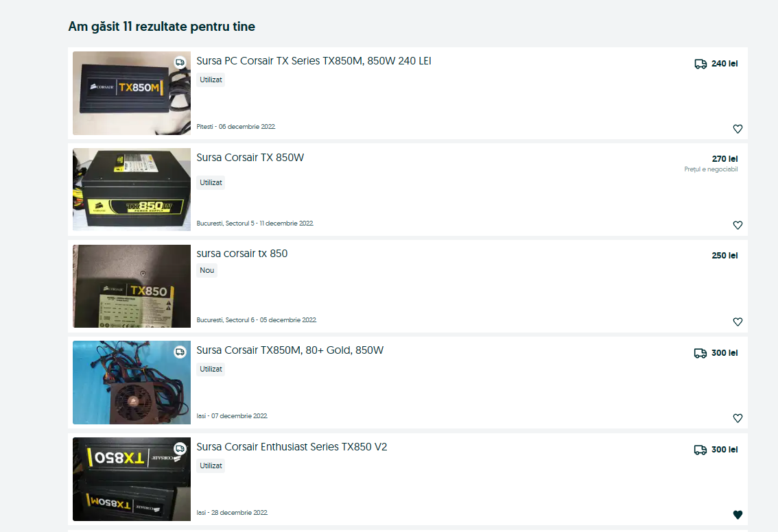Favorite the TX850M 80+ Gold listing
The height and width of the screenshot is (532, 778).
click(738, 418)
